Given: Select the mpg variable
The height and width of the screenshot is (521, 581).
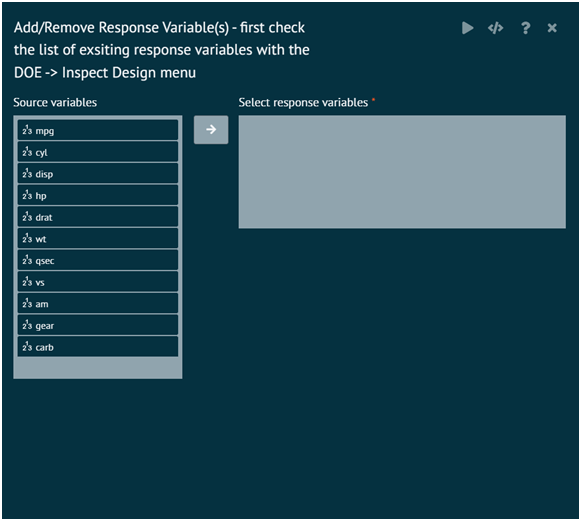Looking at the screenshot, I should click(x=98, y=130).
